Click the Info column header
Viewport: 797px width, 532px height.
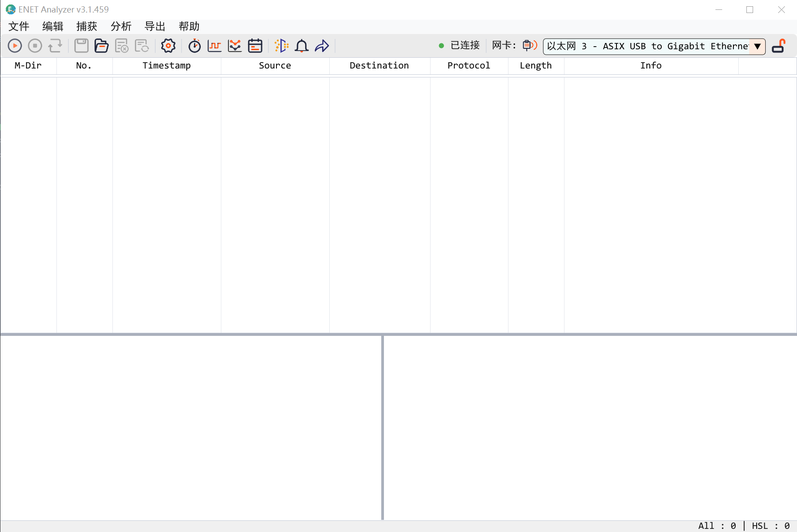point(651,65)
